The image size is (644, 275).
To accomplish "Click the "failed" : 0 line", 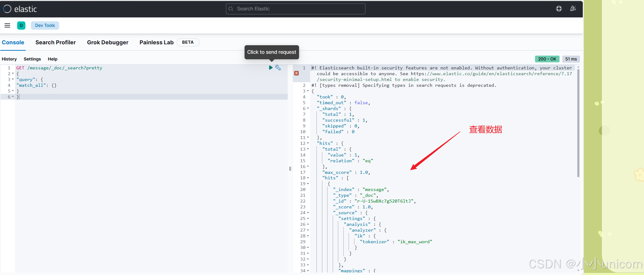I will pyautogui.click(x=338, y=132).
